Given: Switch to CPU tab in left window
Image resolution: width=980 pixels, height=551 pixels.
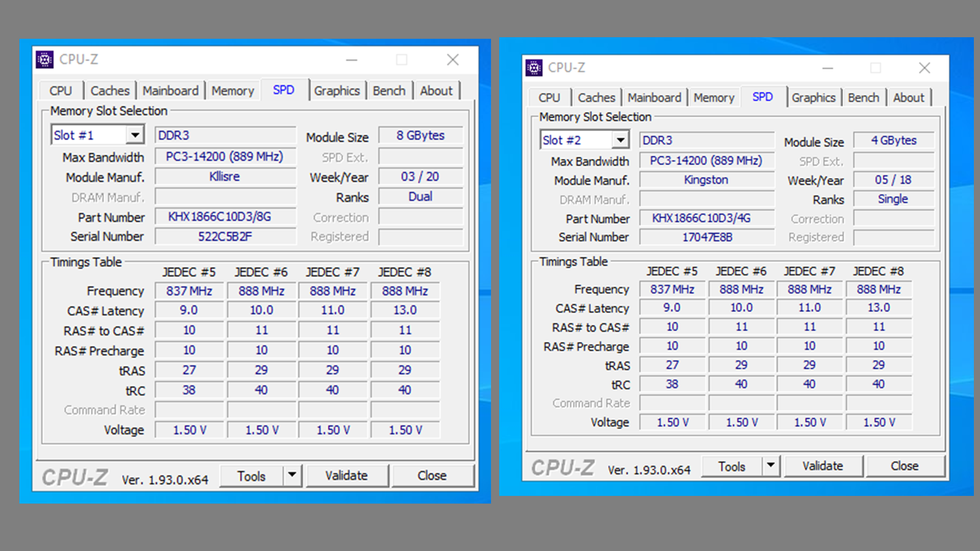Looking at the screenshot, I should [x=61, y=91].
